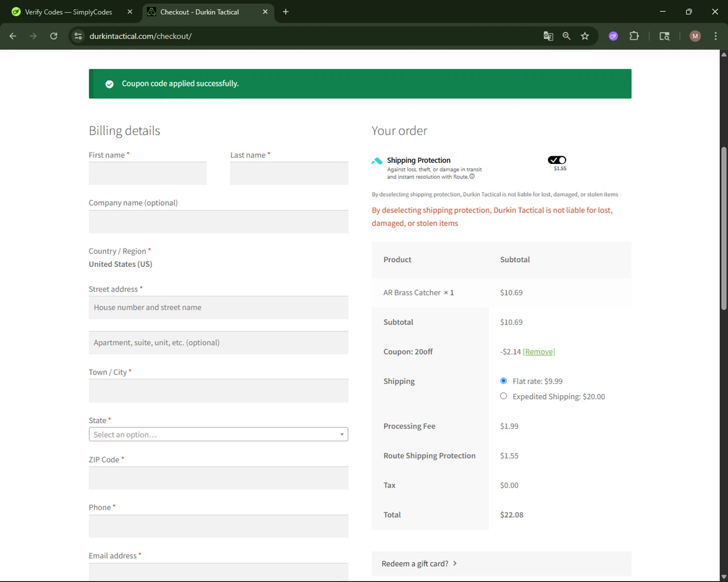Open a new browser tab
The width and height of the screenshot is (728, 582).
285,12
